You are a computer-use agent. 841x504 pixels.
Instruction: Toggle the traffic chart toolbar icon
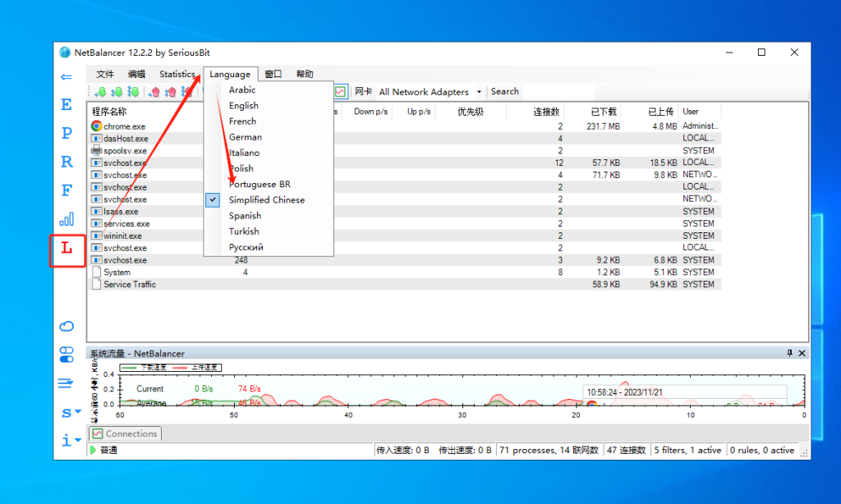[x=341, y=92]
